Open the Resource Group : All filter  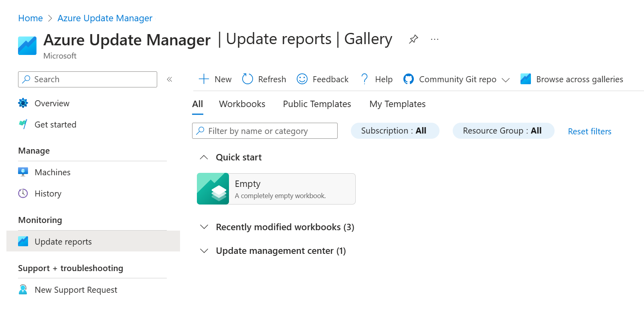[503, 131]
